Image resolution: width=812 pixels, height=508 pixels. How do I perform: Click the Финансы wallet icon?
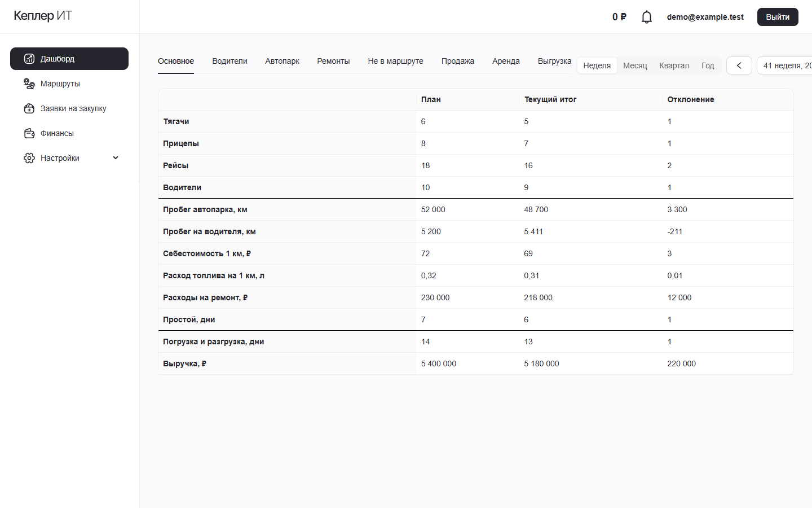(x=29, y=133)
